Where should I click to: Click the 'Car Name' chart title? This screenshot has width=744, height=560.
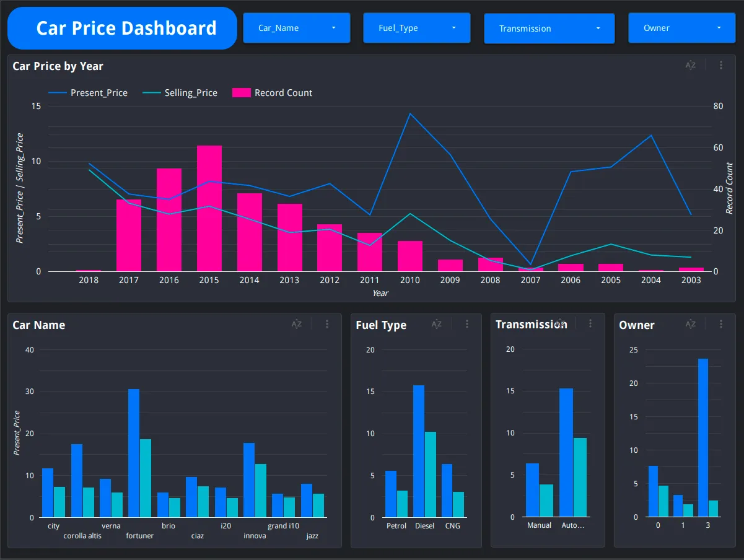(38, 325)
